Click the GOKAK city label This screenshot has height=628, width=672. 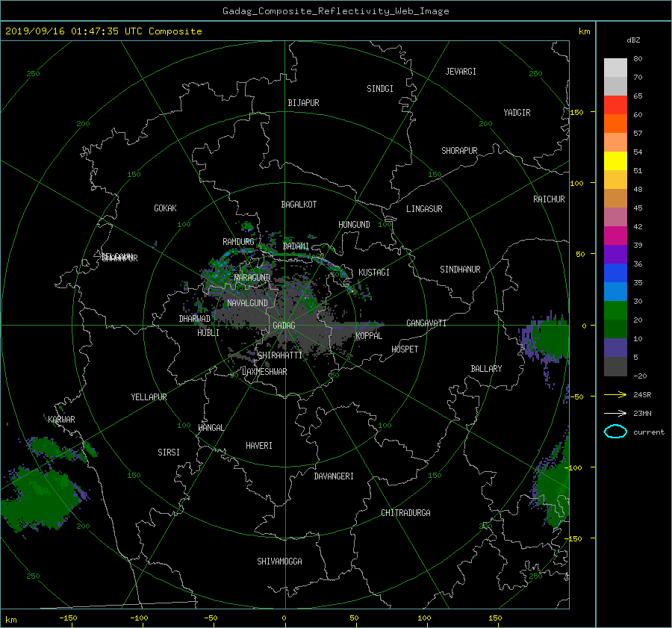[165, 208]
